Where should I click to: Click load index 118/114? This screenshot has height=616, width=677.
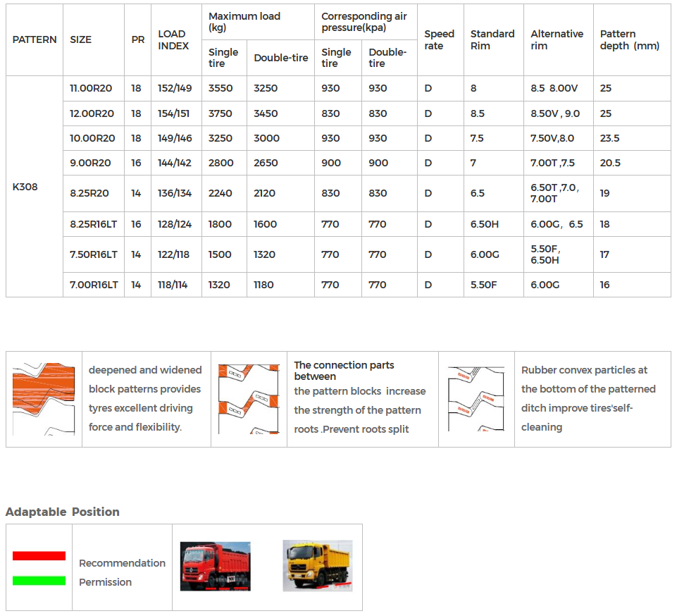coord(173,285)
